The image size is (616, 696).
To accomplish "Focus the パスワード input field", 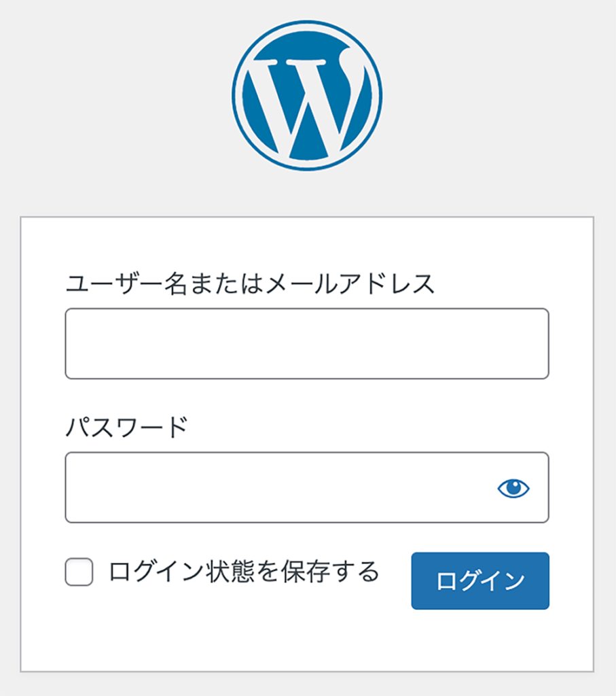I will coord(307,487).
